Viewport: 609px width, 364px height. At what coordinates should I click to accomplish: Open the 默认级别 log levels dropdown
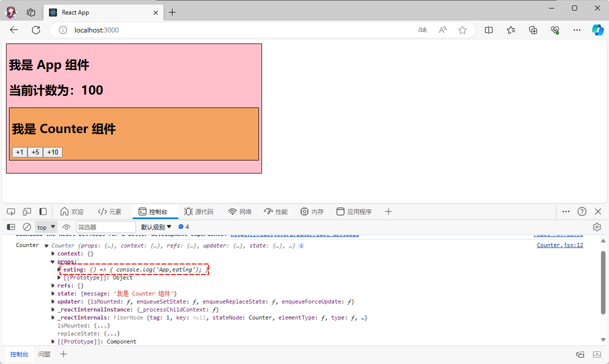(x=155, y=226)
